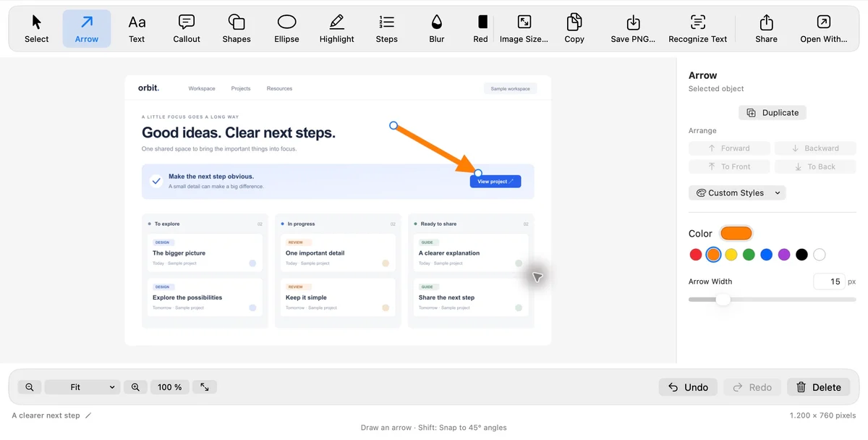Pick the yellow color swatch
This screenshot has width=868, height=440.
pos(731,255)
